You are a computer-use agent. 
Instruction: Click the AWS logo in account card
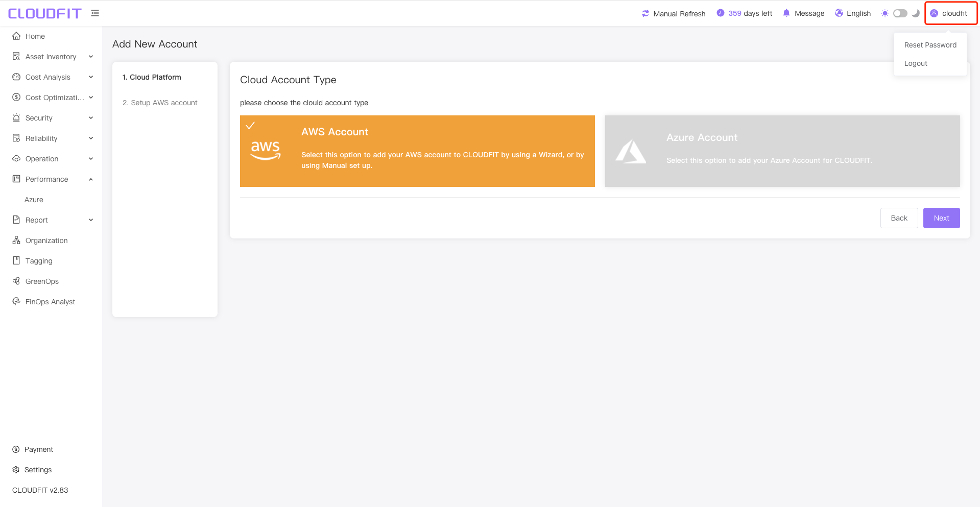click(x=266, y=151)
